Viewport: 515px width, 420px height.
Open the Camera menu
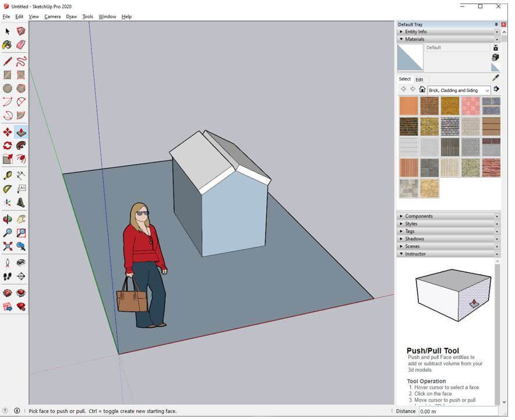point(52,16)
